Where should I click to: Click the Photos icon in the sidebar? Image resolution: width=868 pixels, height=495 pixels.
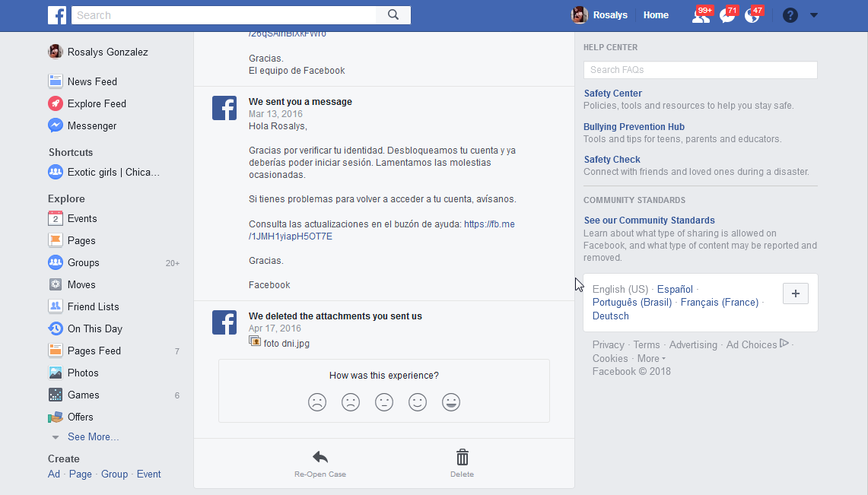56,373
